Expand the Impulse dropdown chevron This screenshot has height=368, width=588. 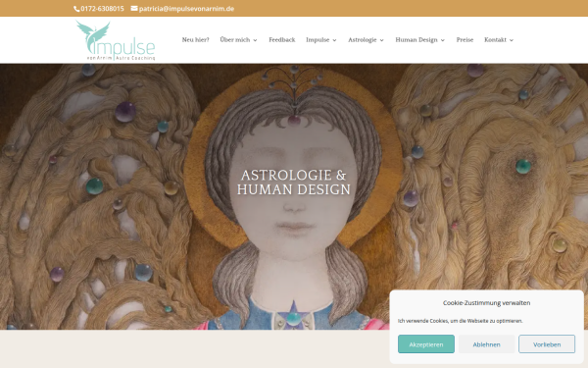point(334,40)
